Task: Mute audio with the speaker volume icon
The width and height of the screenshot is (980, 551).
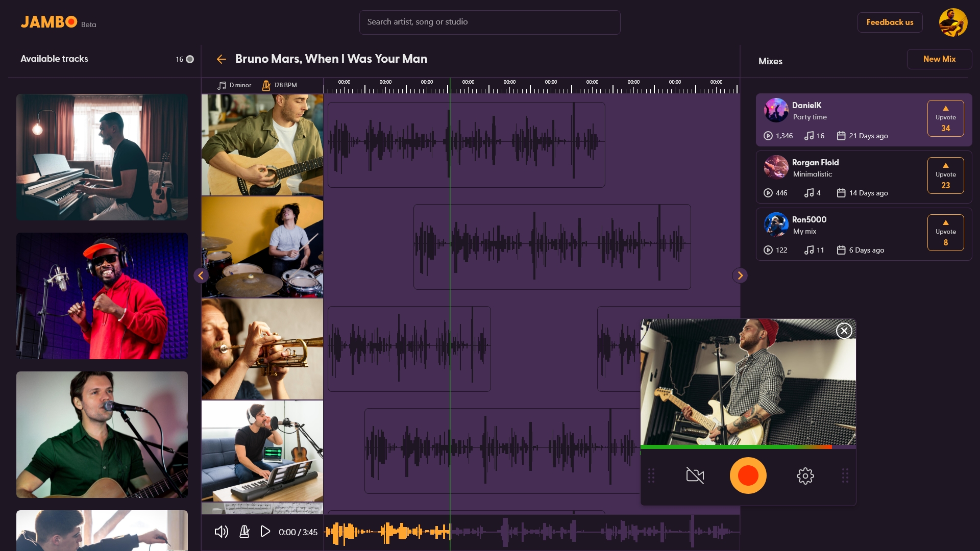Action: [x=221, y=532]
